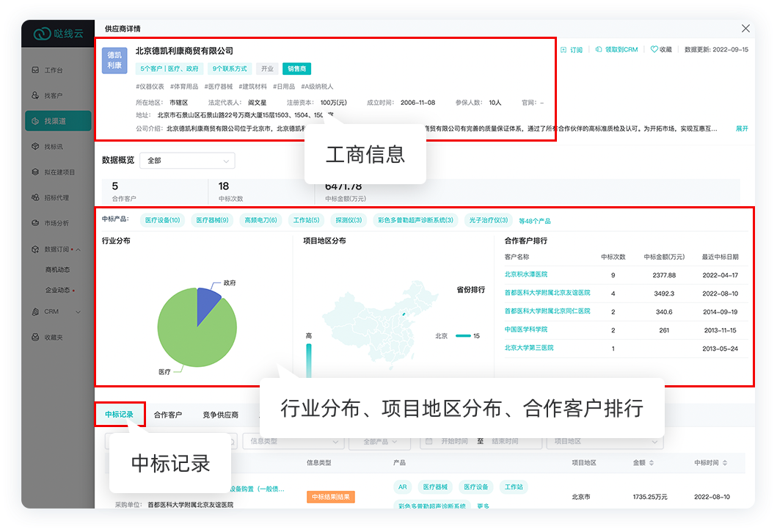Viewport: 777px width, 532px height.
Task: Open the 拟在建项目 icon
Action: pos(35,172)
